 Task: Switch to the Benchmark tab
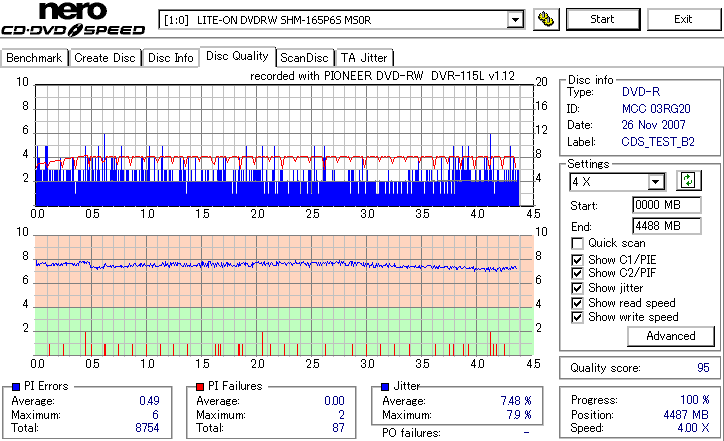click(34, 58)
